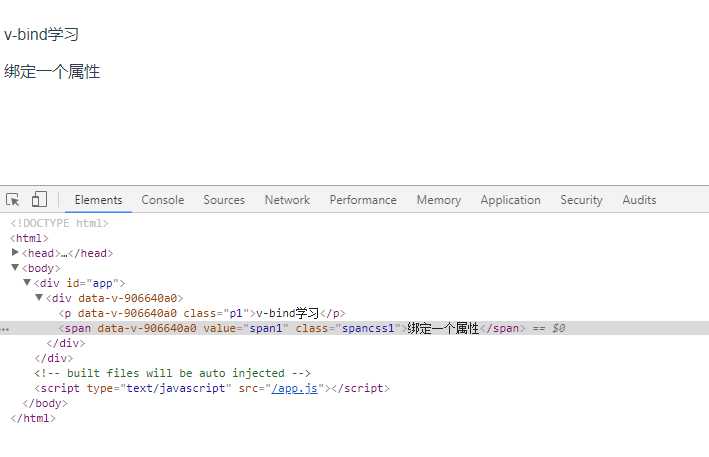Screen dimensions: 709x457
Task: Open the Sources tab
Action: [224, 200]
